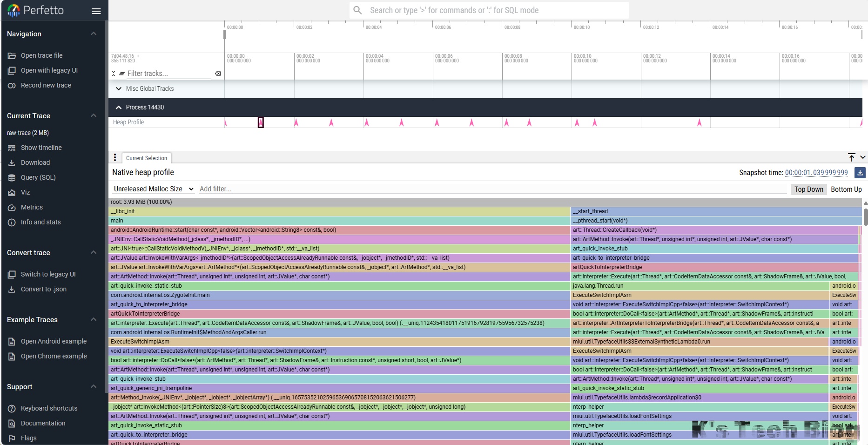The image size is (868, 445).
Task: Click the download snapshot profile icon
Action: [x=860, y=173]
